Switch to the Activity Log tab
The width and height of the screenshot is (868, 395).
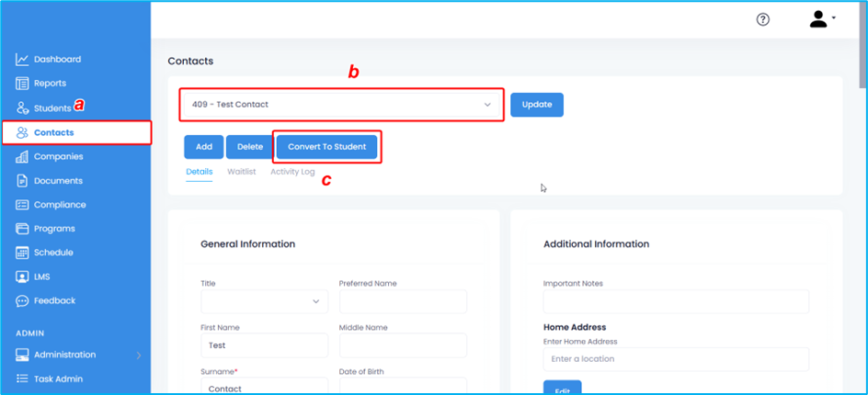[x=292, y=172]
